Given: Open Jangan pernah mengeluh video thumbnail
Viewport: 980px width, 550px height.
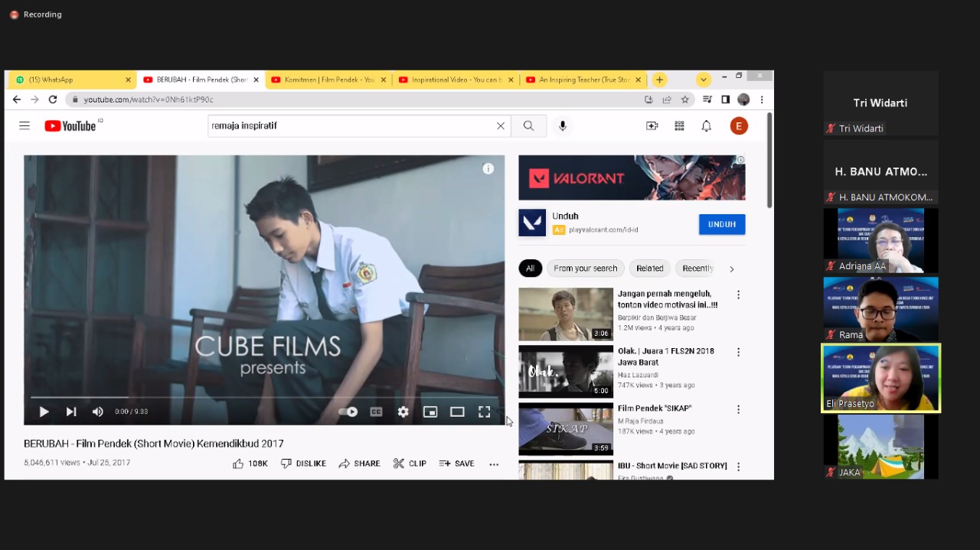Looking at the screenshot, I should [566, 314].
